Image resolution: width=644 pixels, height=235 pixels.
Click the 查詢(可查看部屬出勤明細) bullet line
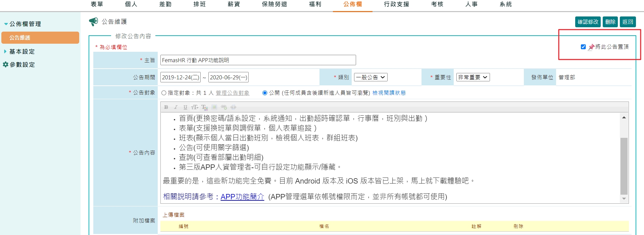221,157
